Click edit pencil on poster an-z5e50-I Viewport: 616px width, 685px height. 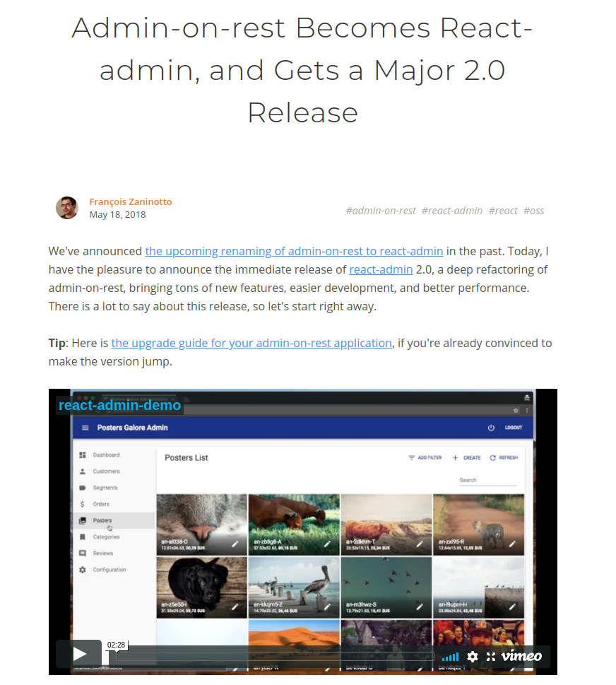[235, 607]
